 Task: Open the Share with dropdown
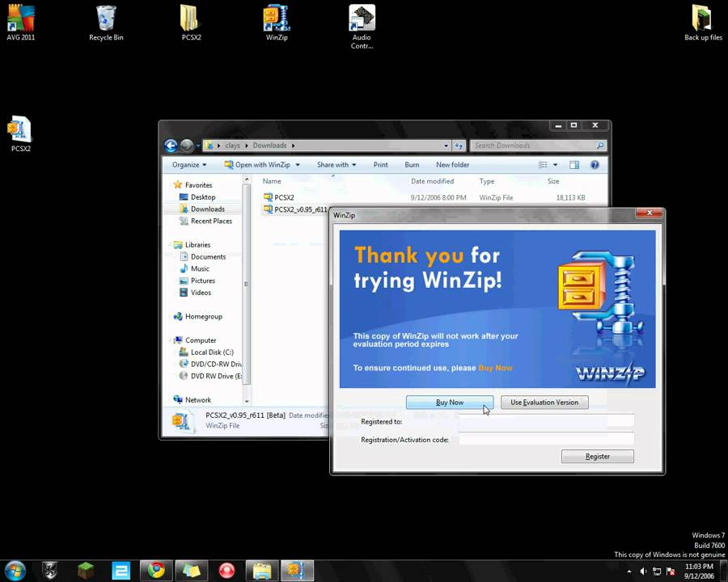336,165
